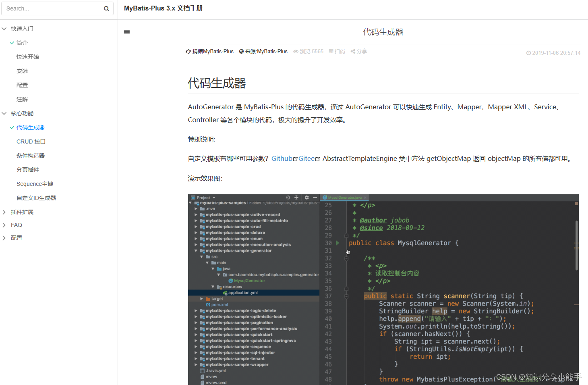Click the fold marker at line 32

coord(346,258)
